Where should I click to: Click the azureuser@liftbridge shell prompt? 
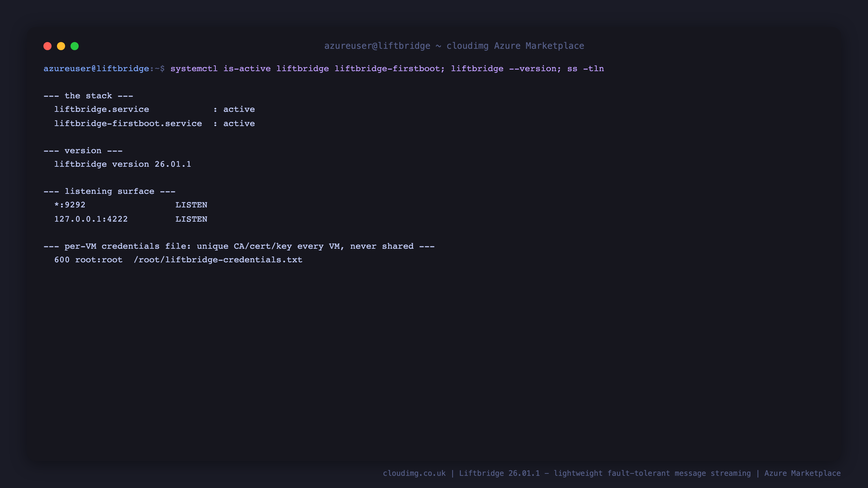click(104, 68)
